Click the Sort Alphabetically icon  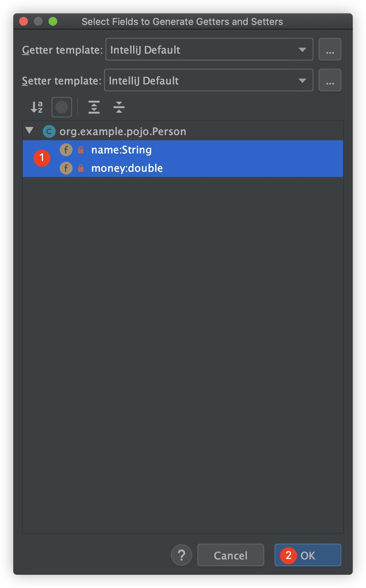pyautogui.click(x=36, y=107)
